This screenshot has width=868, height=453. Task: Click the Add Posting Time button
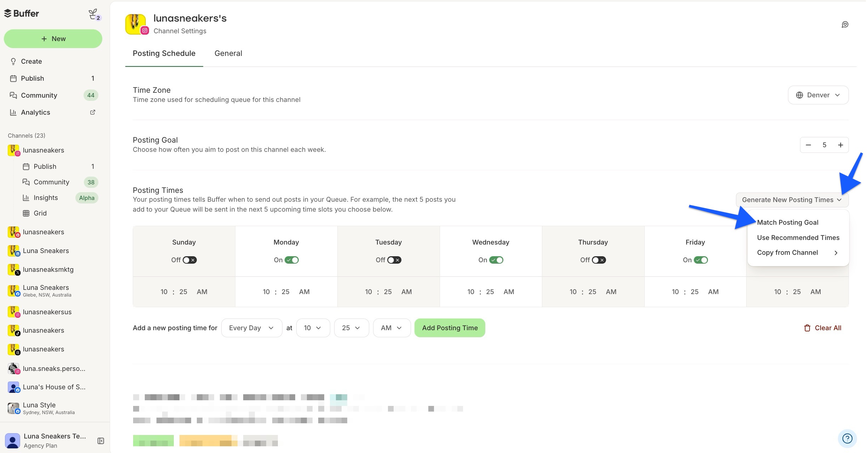[450, 328]
